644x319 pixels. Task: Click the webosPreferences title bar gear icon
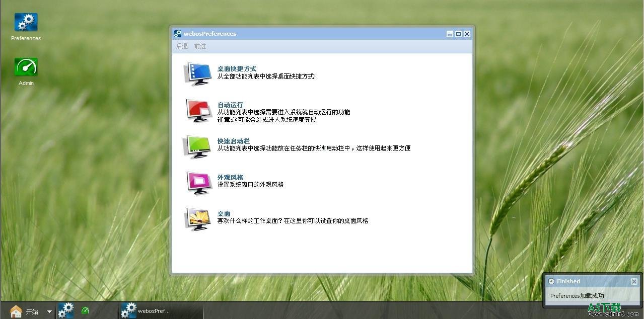pyautogui.click(x=178, y=34)
